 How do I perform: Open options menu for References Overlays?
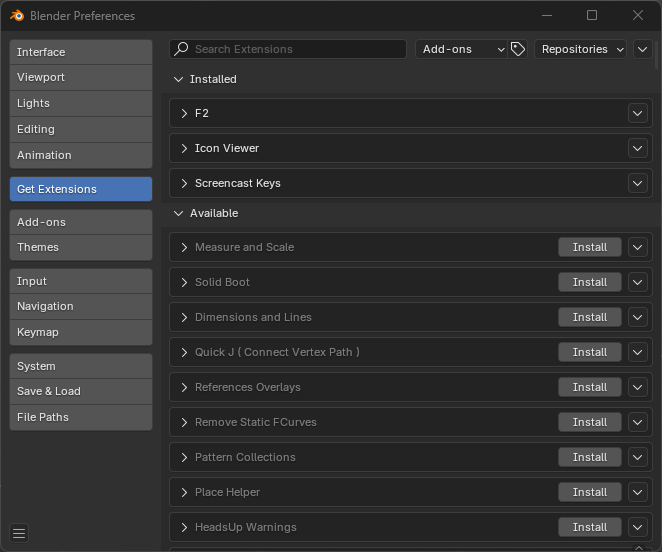638,387
